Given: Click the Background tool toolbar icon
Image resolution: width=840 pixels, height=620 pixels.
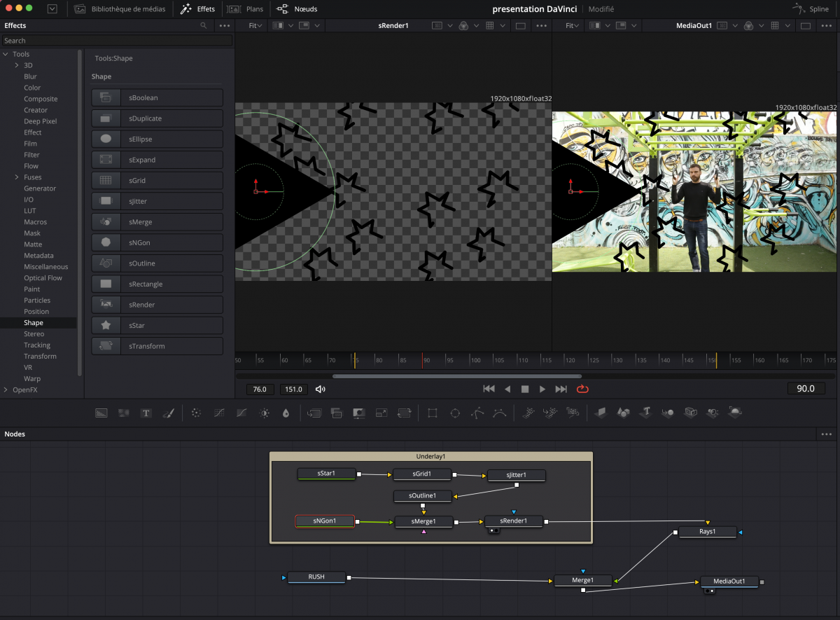Looking at the screenshot, I should [x=101, y=413].
